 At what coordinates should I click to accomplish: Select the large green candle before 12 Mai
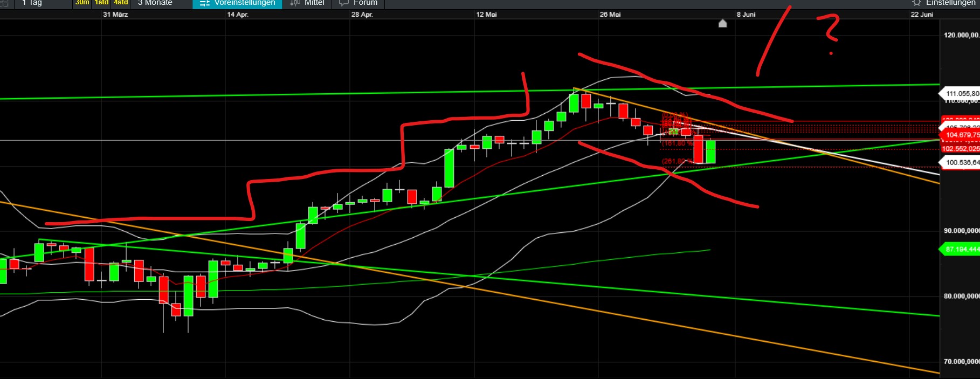tap(449, 168)
